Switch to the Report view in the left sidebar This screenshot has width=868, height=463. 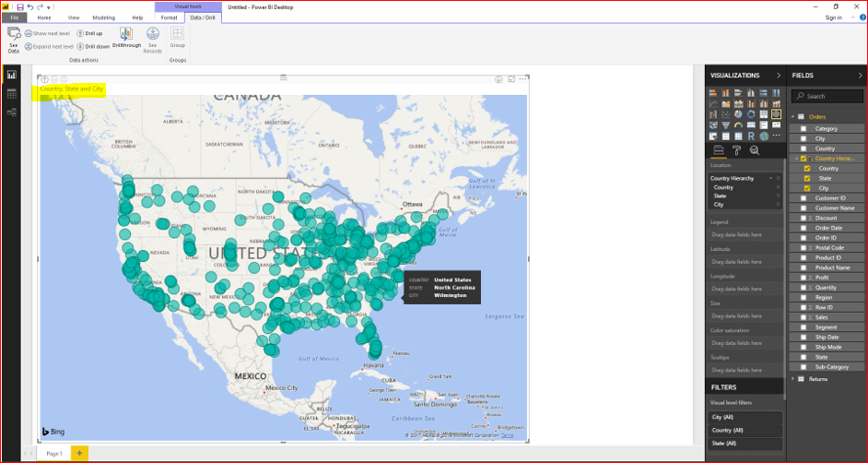12,75
